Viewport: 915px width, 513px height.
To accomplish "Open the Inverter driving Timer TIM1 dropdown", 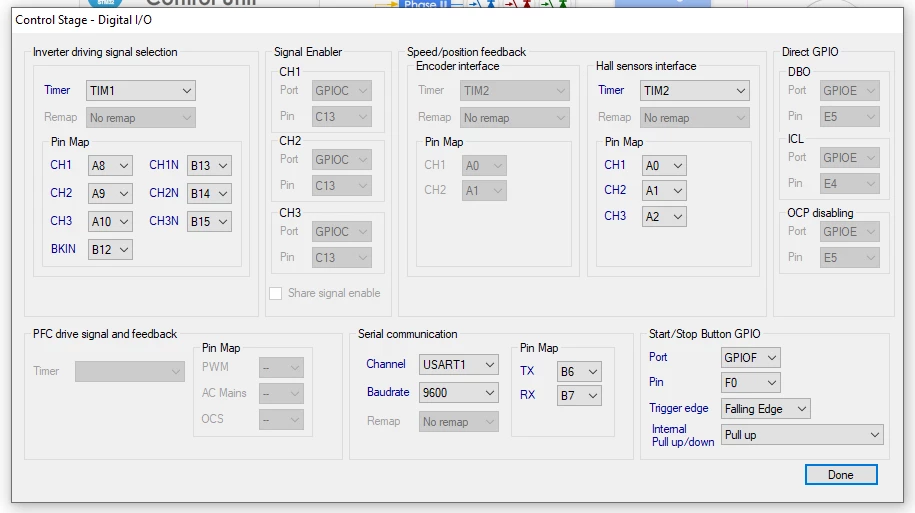I will (141, 90).
